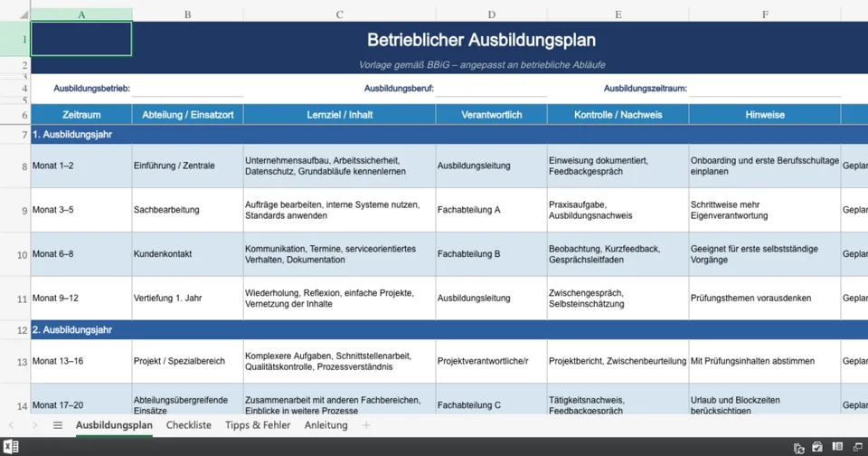The width and height of the screenshot is (868, 456).
Task: Go to next sheet with right arrow
Action: [35, 425]
